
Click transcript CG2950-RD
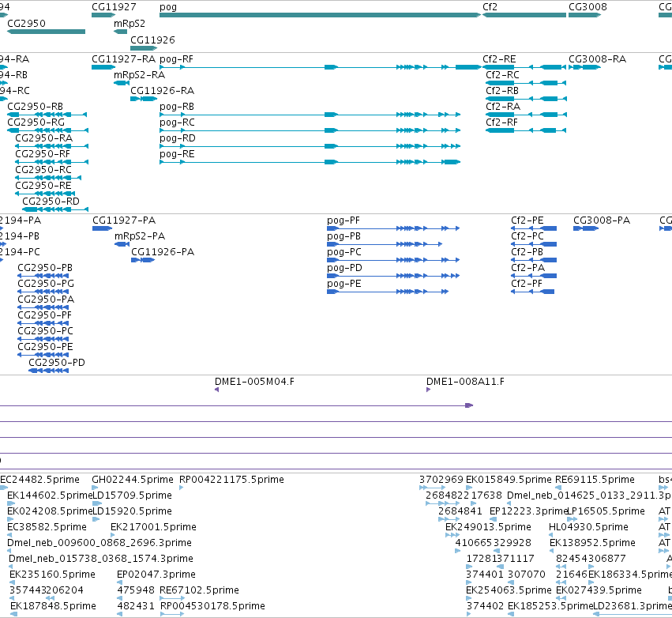(55, 209)
